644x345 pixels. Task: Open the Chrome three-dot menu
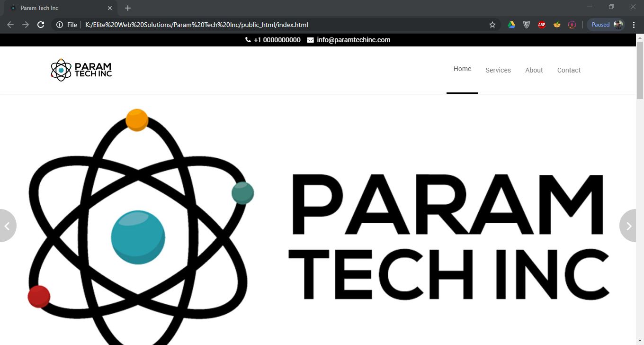pyautogui.click(x=634, y=25)
